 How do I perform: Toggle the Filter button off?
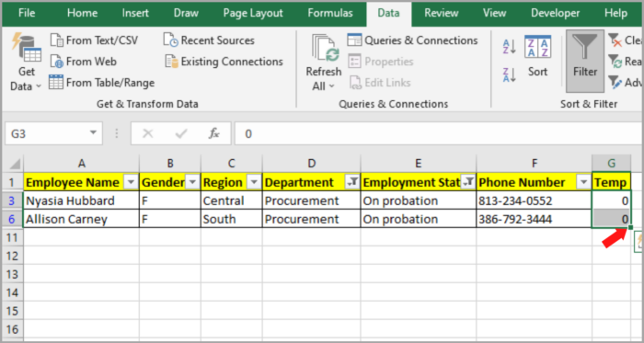(585, 61)
